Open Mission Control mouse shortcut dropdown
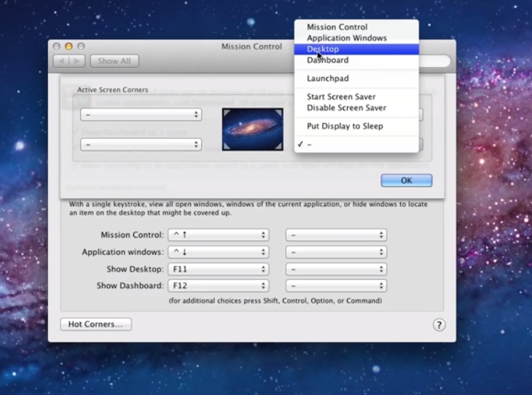Image resolution: width=532 pixels, height=395 pixels. (336, 235)
